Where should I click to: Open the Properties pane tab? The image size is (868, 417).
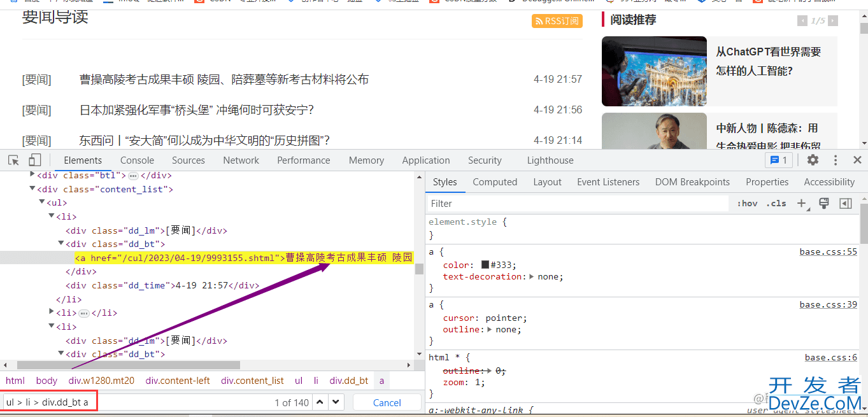coord(767,182)
